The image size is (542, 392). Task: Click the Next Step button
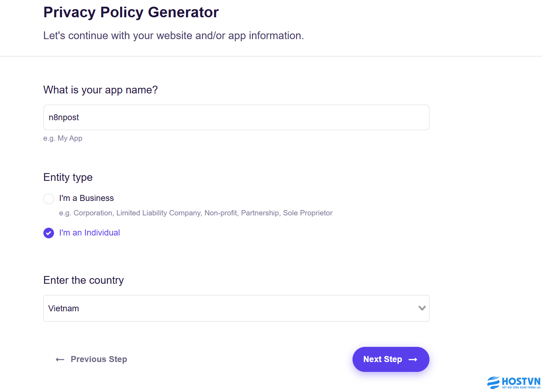click(391, 359)
